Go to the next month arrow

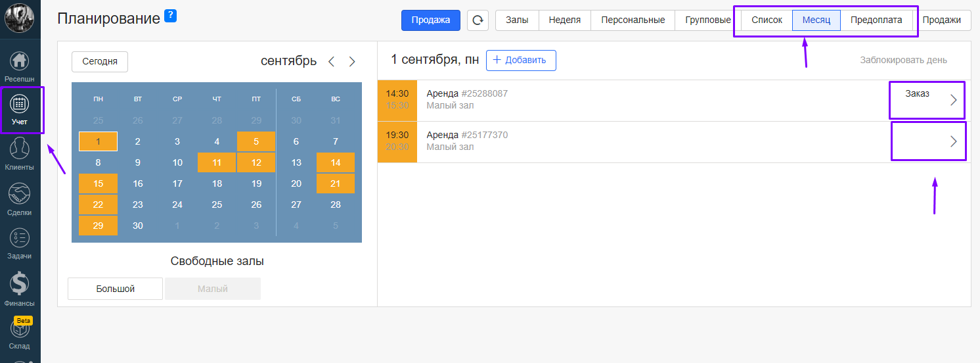point(352,62)
